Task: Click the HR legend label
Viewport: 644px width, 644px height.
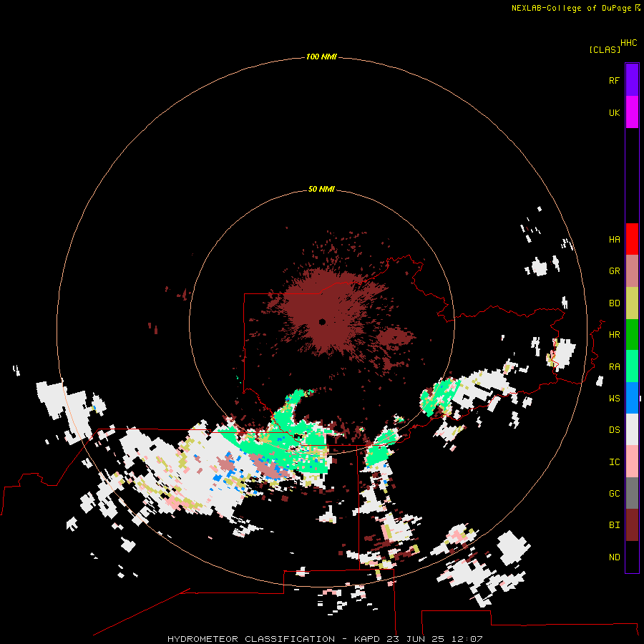Action: pyautogui.click(x=615, y=335)
